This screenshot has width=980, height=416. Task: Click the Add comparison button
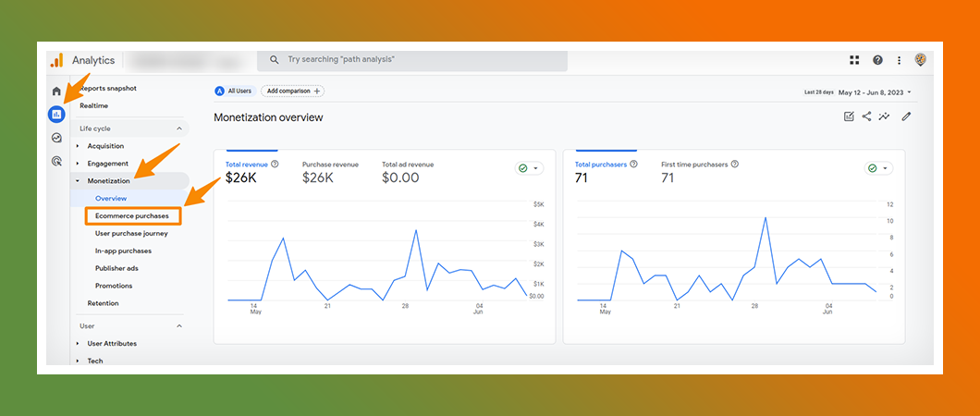point(292,92)
